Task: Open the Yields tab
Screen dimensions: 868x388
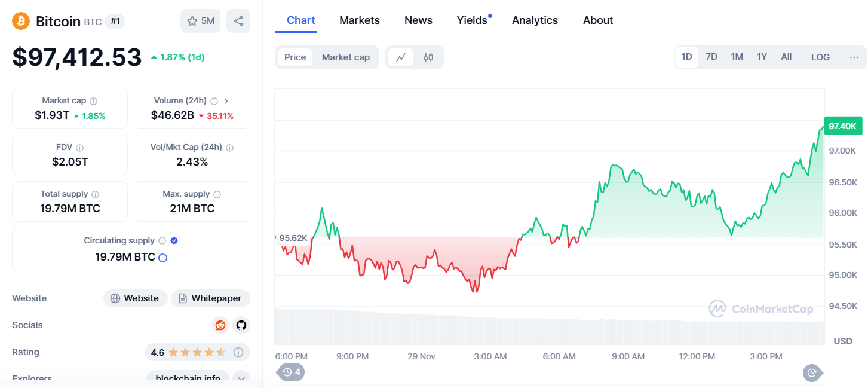Action: (x=473, y=20)
